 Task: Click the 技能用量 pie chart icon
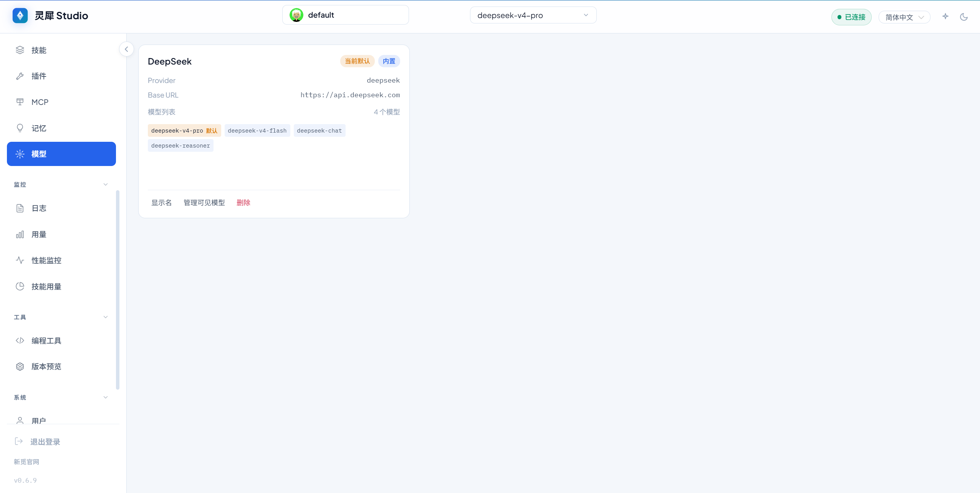[x=20, y=286]
